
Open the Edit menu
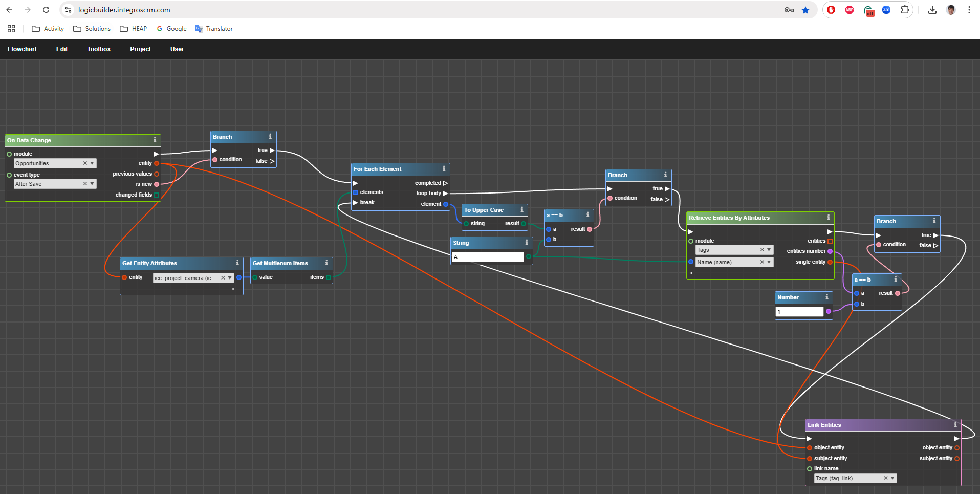click(62, 49)
